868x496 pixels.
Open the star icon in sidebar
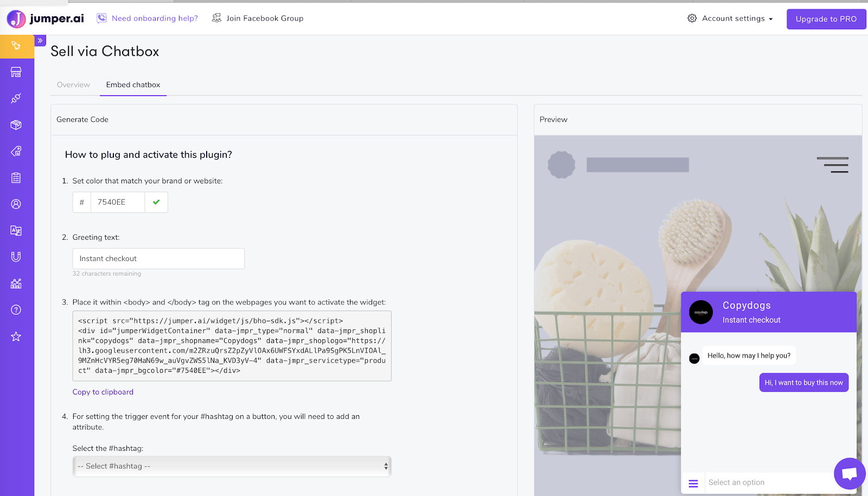(16, 336)
